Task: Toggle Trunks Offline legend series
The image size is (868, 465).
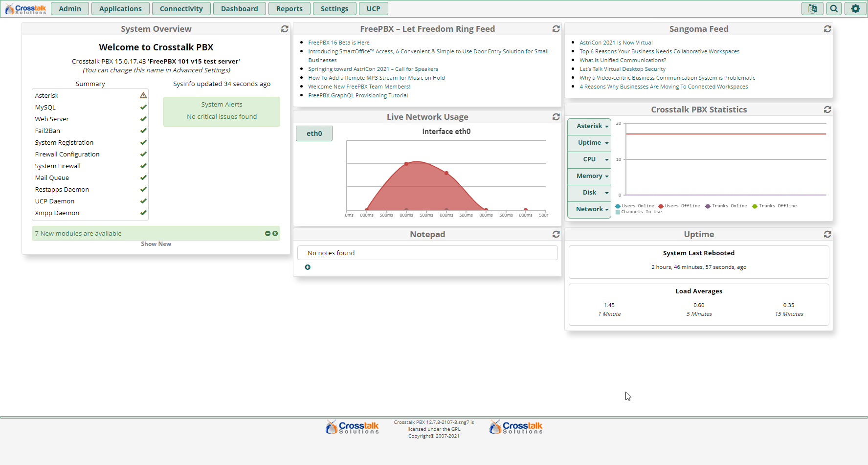Action: pos(775,206)
